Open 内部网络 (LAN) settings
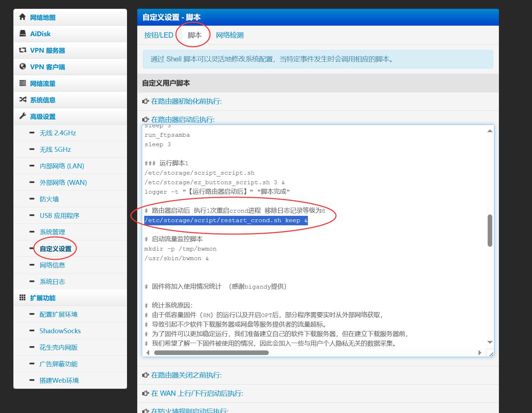 tap(62, 166)
